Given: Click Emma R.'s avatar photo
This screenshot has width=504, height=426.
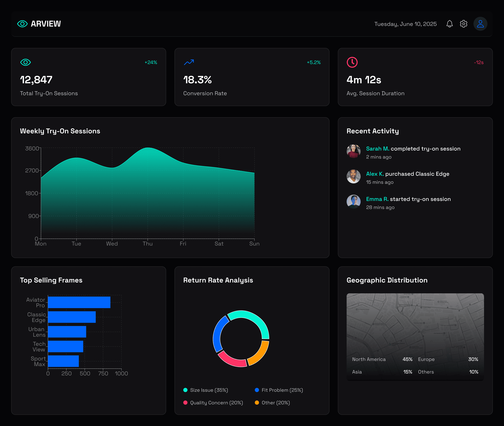Looking at the screenshot, I should [x=353, y=202].
